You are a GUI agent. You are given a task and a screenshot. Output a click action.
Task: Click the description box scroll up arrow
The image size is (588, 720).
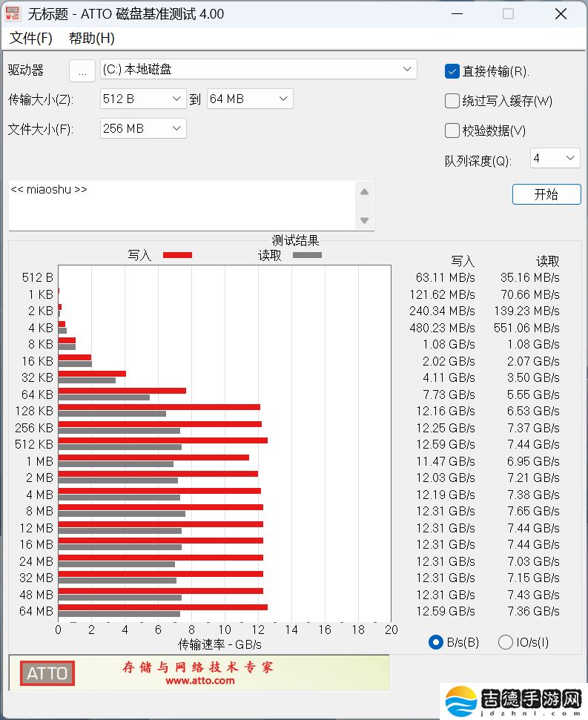point(365,192)
